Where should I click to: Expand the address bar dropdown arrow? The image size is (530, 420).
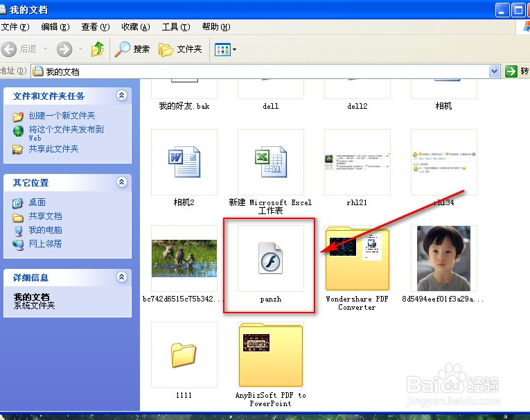(494, 71)
